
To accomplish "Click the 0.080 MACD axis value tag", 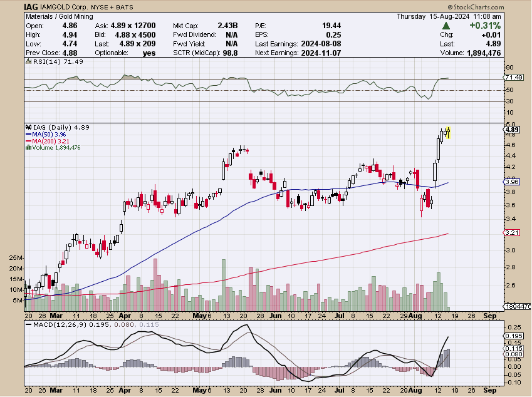I will 514,354.
